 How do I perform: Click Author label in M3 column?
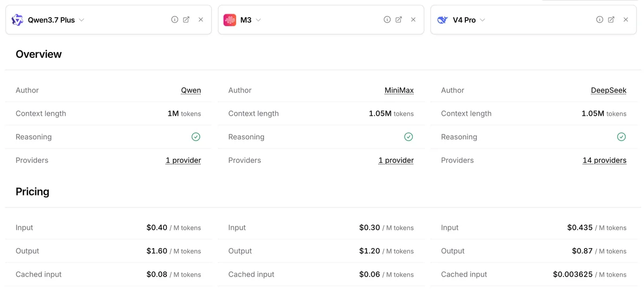pyautogui.click(x=240, y=90)
